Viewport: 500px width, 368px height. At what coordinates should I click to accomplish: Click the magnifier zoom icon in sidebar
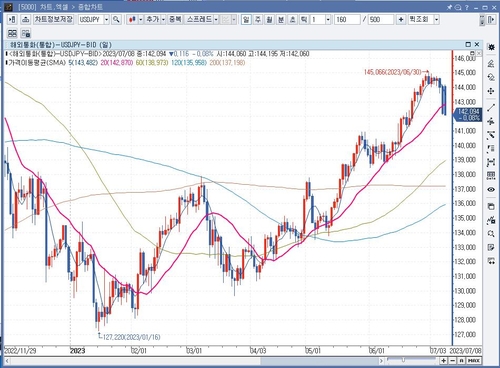tap(491, 234)
